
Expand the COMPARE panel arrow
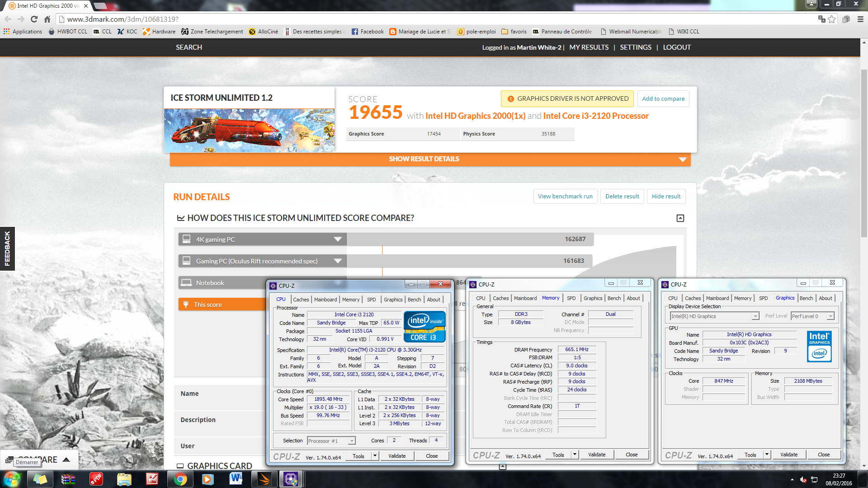(x=66, y=460)
